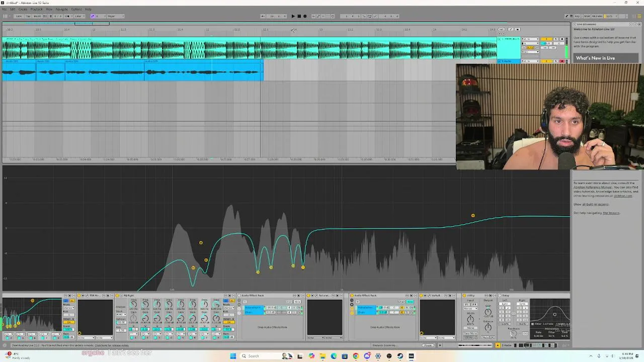Toggle the Delay Filter checkbox
Image resolution: width=644 pixels, height=362 pixels.
coord(532,324)
